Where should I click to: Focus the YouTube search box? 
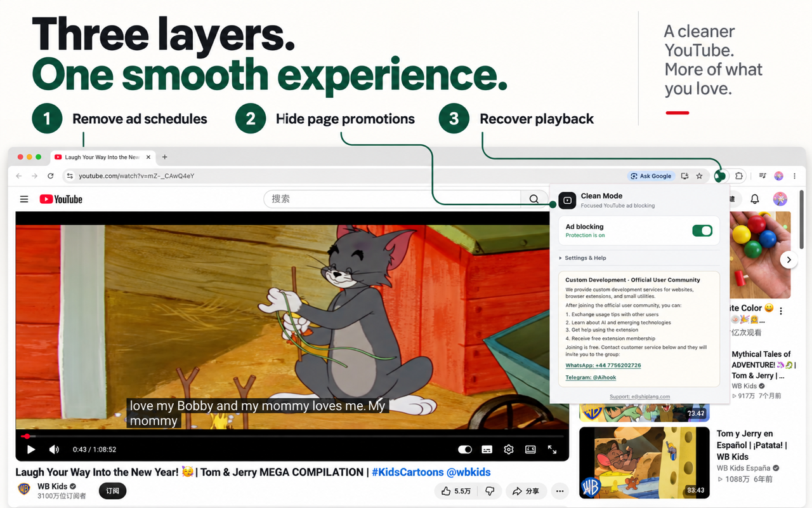pos(393,199)
